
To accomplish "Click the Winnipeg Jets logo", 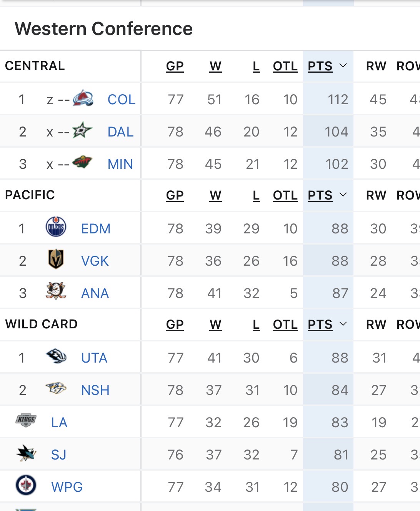I will point(26,485).
